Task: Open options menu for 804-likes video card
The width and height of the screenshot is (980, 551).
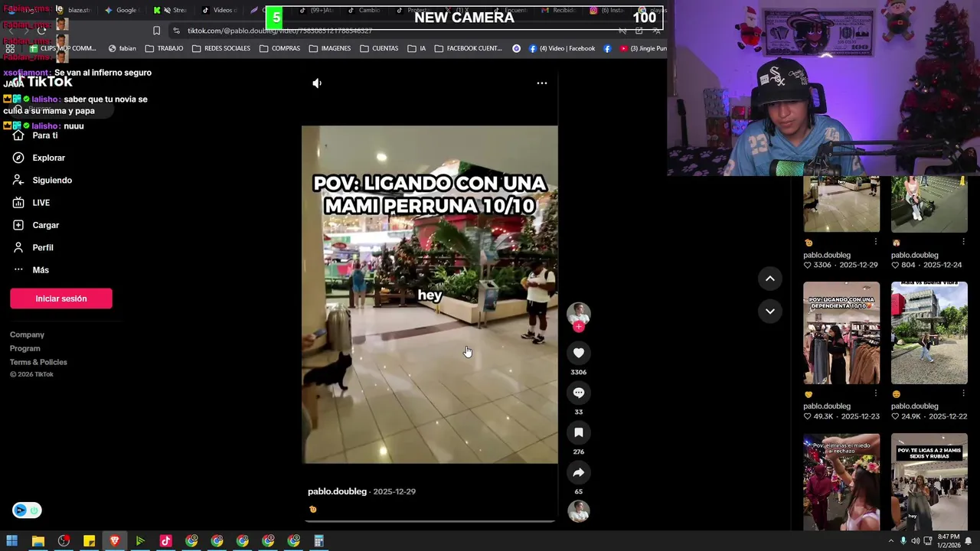Action: click(x=963, y=242)
